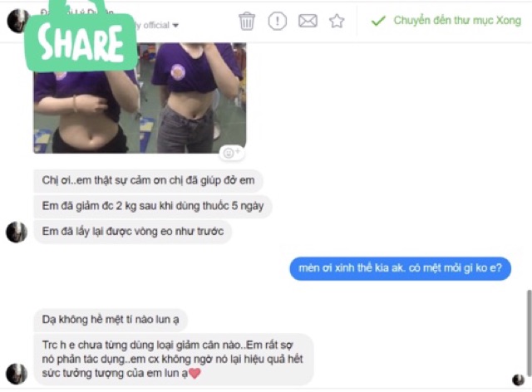The width and height of the screenshot is (532, 392).
Task: Delete conversation with the trash icon
Action: [247, 21]
